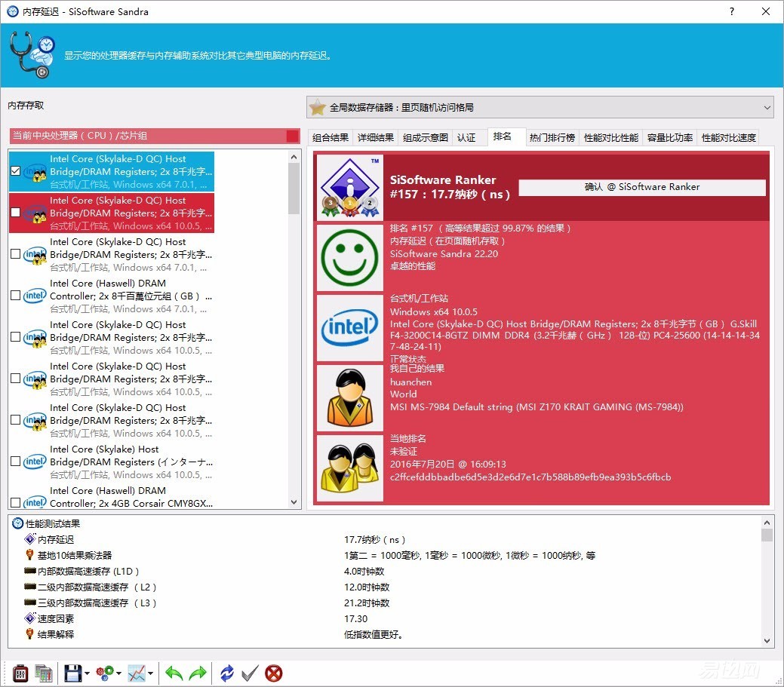Click the SiSoftware Ranker medals icon
784x687 pixels.
coord(350,187)
